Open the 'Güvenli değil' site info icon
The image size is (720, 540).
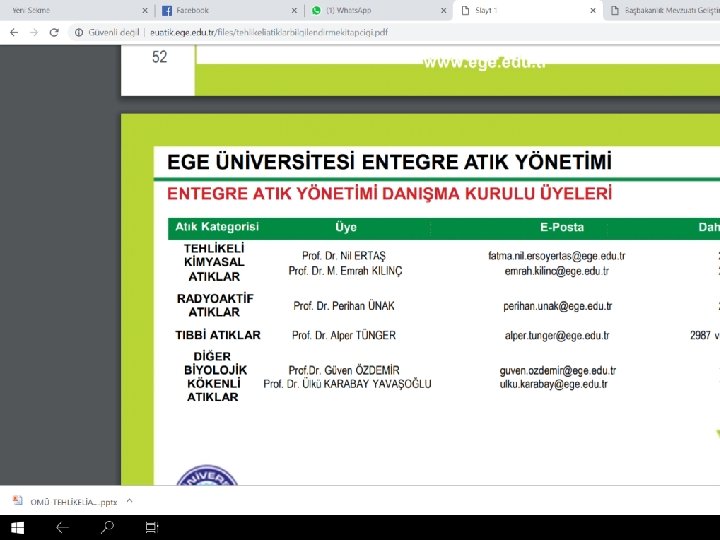pos(79,33)
